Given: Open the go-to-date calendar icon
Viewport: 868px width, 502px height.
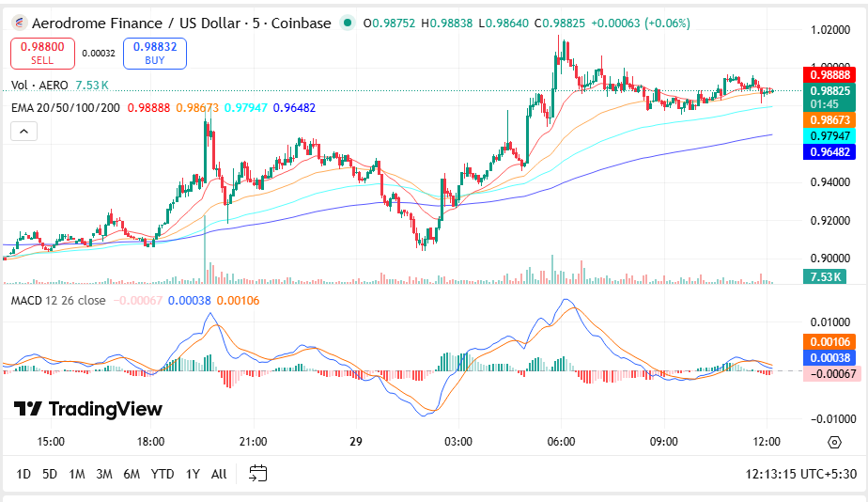Looking at the screenshot, I should 258,474.
